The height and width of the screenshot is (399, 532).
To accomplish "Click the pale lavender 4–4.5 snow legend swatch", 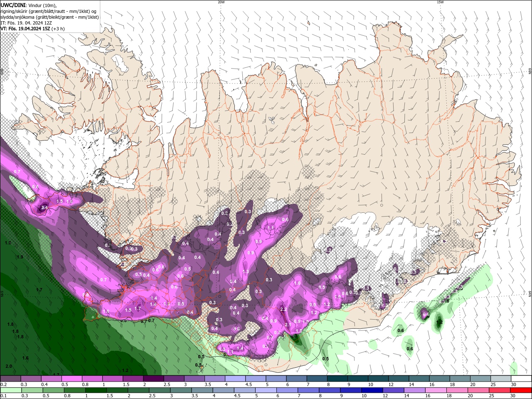I will click(235, 379).
